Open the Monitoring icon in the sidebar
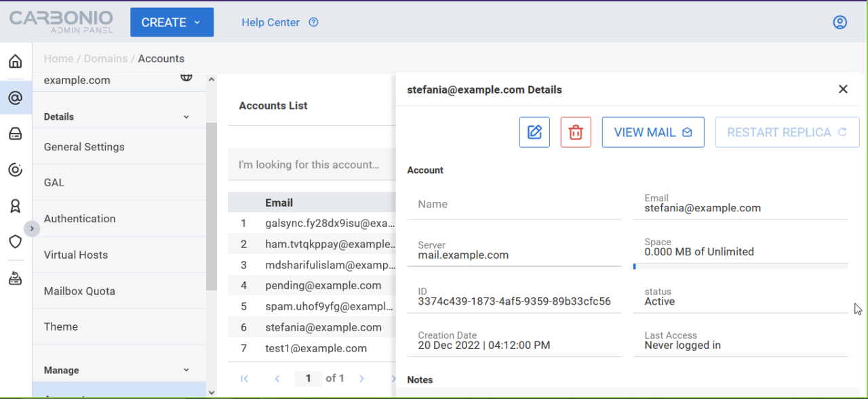Viewport: 868px width, 399px height. point(15,169)
